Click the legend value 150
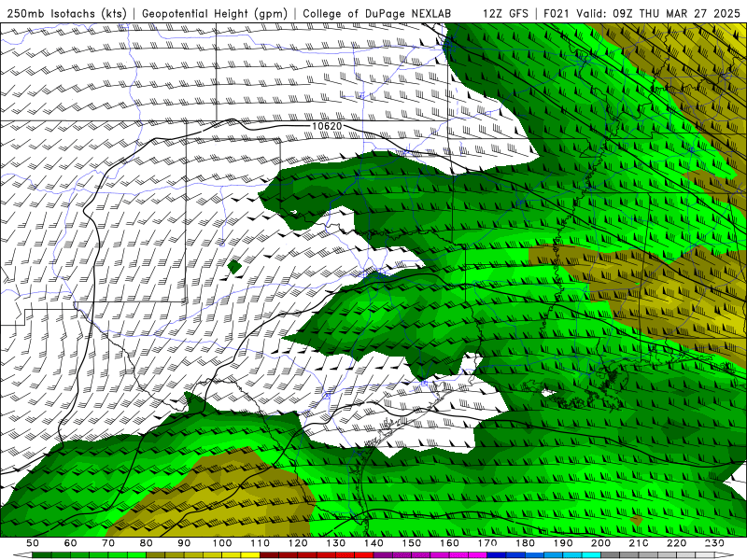747x560 pixels. 411,543
